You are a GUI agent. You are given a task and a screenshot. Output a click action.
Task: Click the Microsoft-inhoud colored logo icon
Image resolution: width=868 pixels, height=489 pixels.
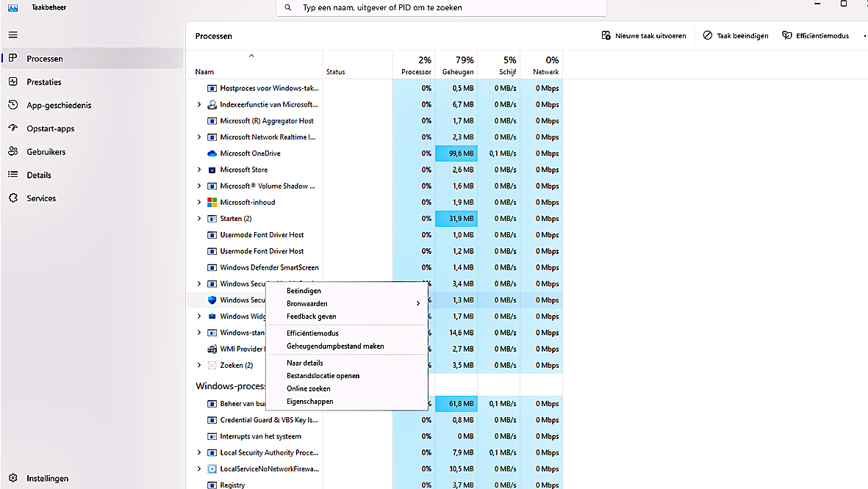point(212,203)
